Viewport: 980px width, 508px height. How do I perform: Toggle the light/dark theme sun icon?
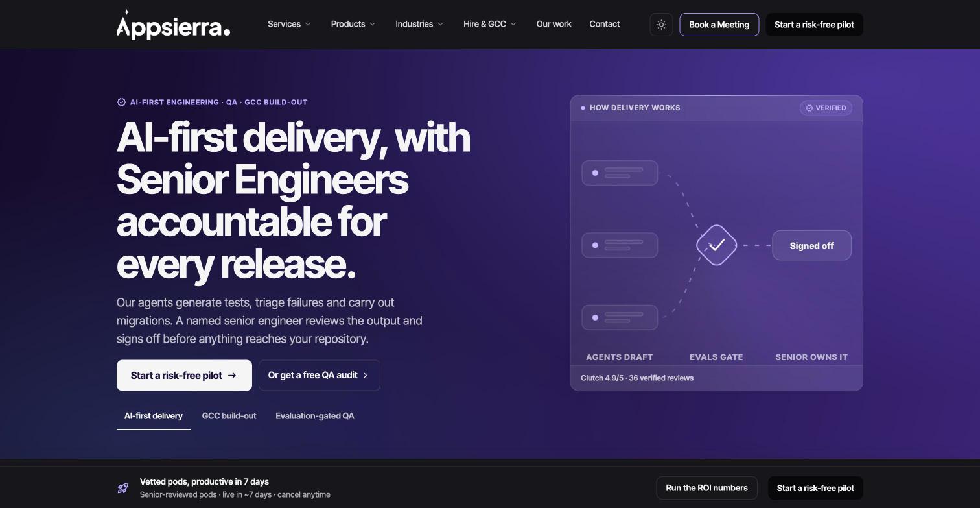click(661, 25)
